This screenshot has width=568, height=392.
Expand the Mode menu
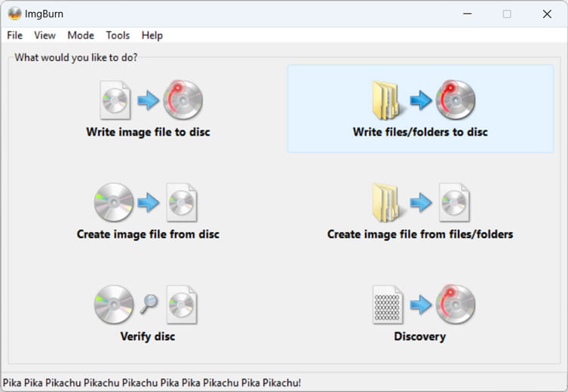tap(81, 35)
